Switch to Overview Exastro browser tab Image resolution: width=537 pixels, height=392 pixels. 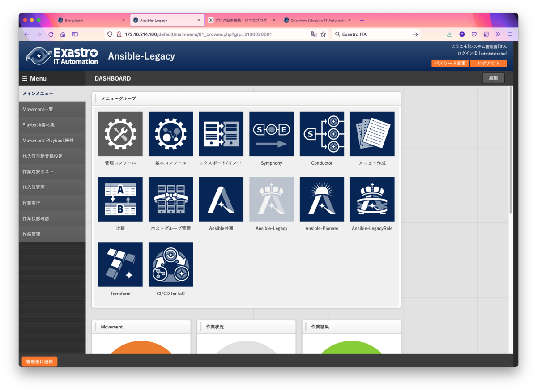click(x=317, y=20)
